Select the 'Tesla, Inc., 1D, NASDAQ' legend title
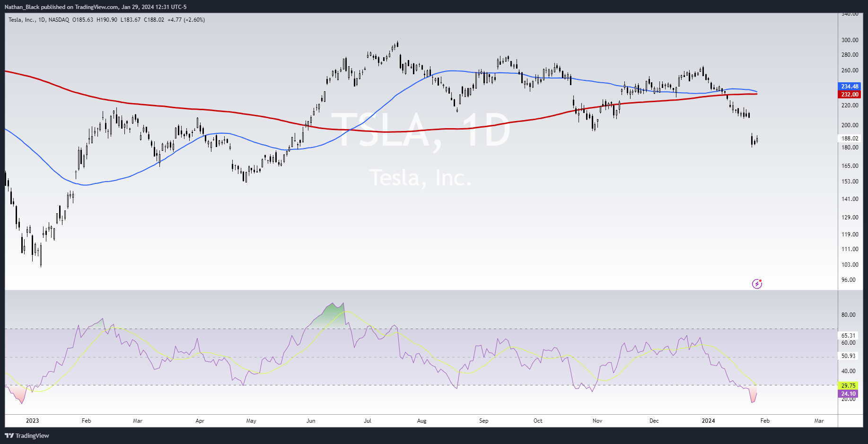 39,20
